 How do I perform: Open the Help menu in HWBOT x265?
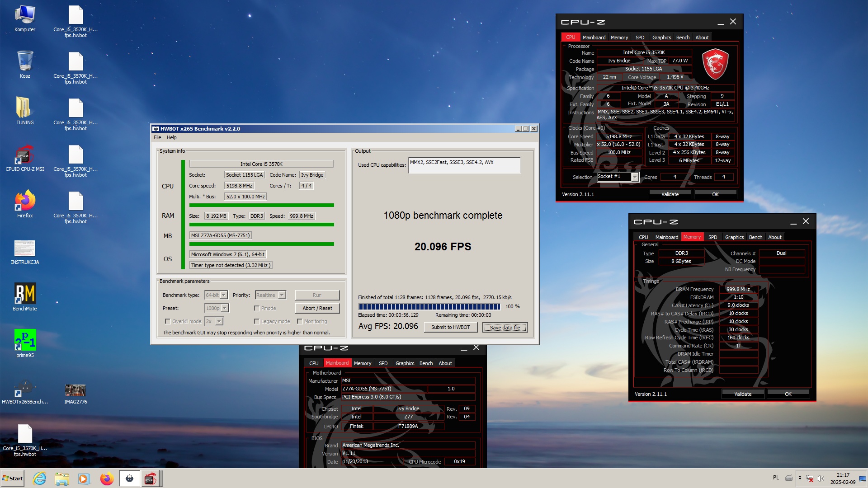pyautogui.click(x=171, y=137)
